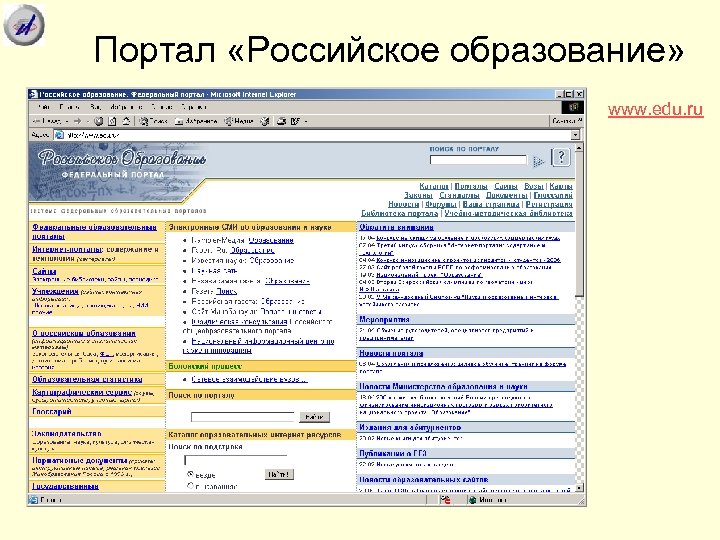Open the File (Файл) menu

(44, 107)
